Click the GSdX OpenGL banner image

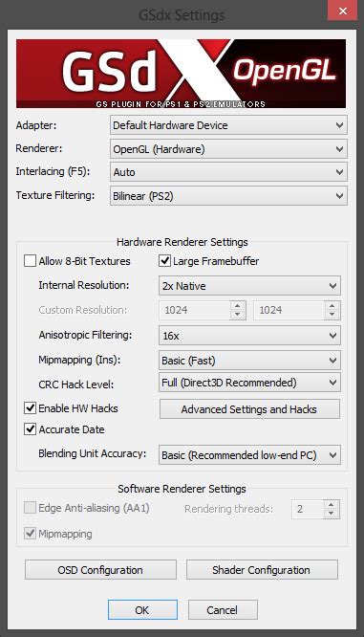(x=181, y=74)
